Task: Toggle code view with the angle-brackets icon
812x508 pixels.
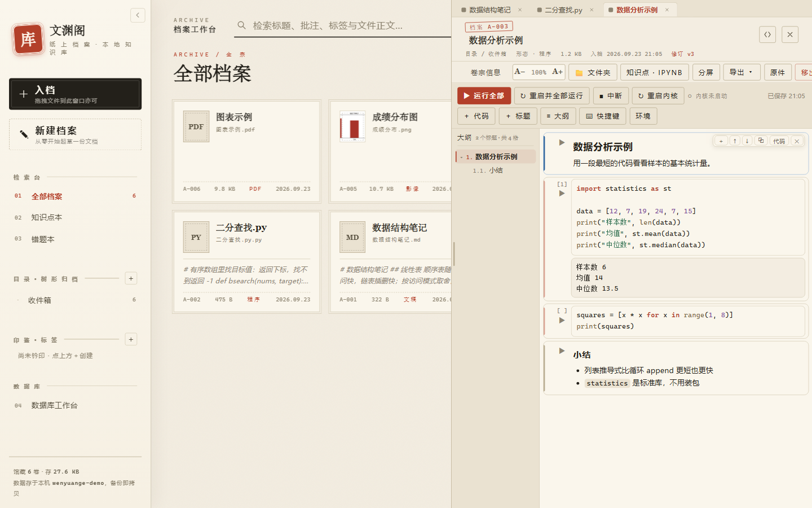Action: click(767, 34)
